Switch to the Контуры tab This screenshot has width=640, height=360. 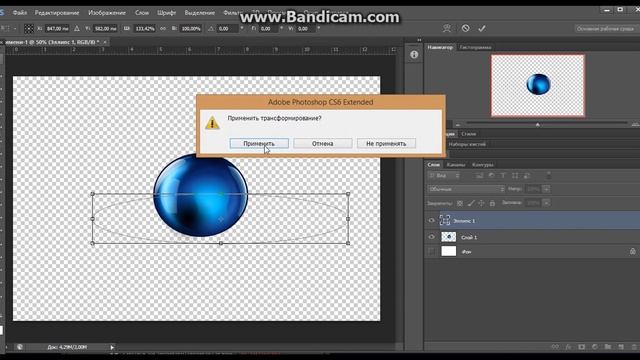pyautogui.click(x=483, y=165)
